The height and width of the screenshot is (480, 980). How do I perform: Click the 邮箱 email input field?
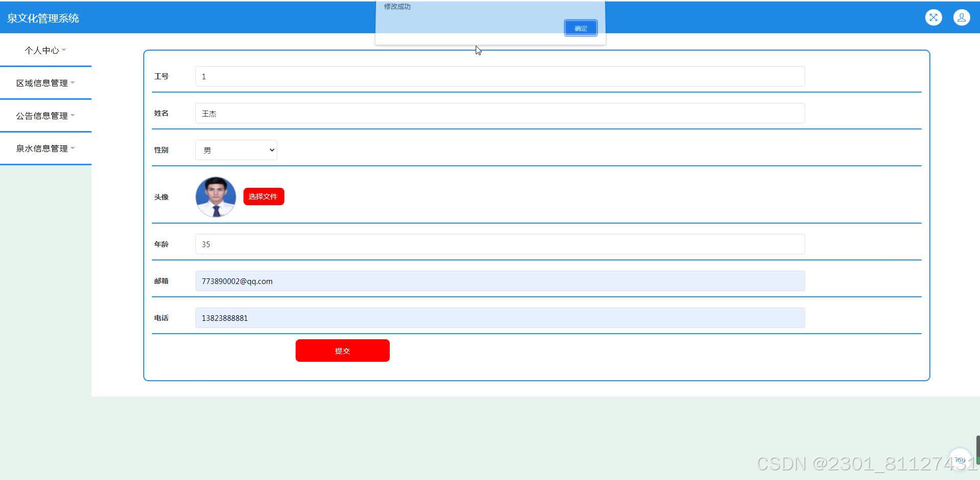pyautogui.click(x=500, y=281)
